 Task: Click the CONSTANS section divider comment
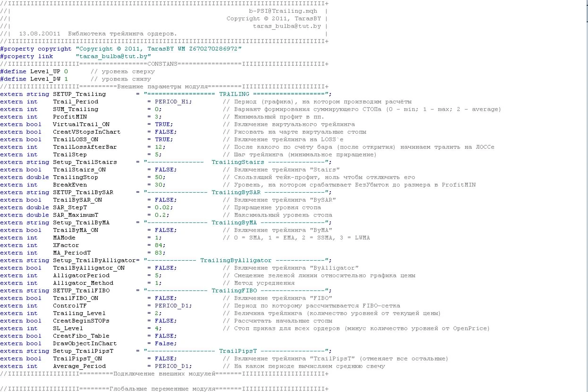pos(164,64)
